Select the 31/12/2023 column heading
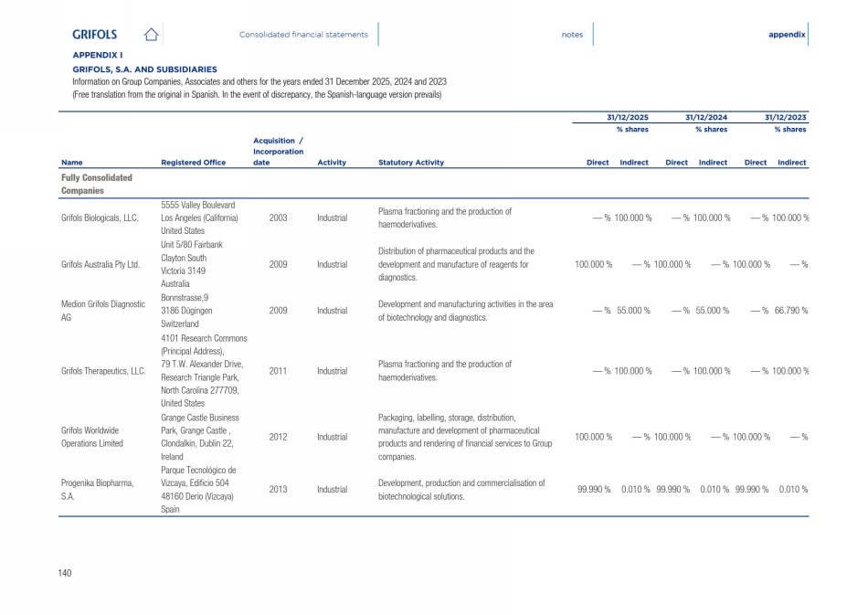The image size is (868, 615). (785, 118)
